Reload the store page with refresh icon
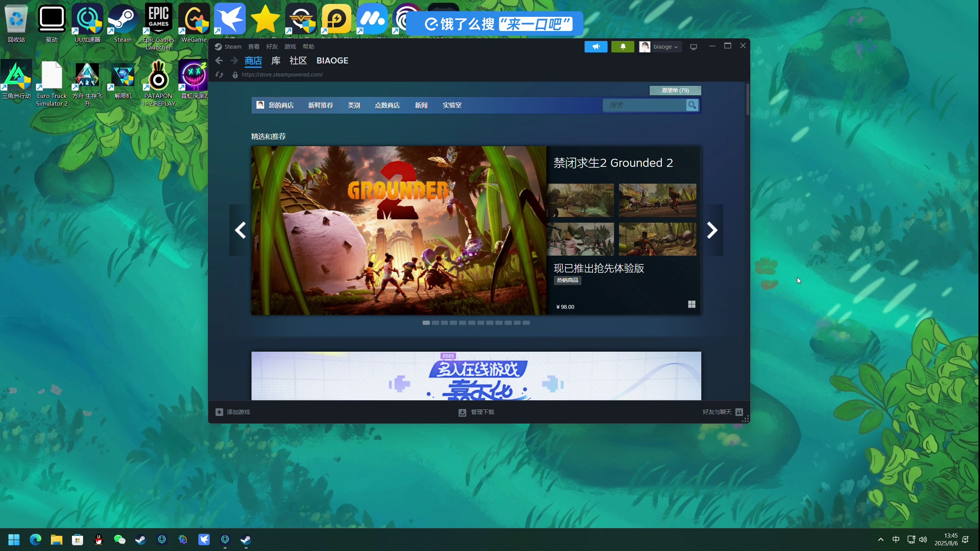This screenshot has height=551, width=980. (x=219, y=75)
